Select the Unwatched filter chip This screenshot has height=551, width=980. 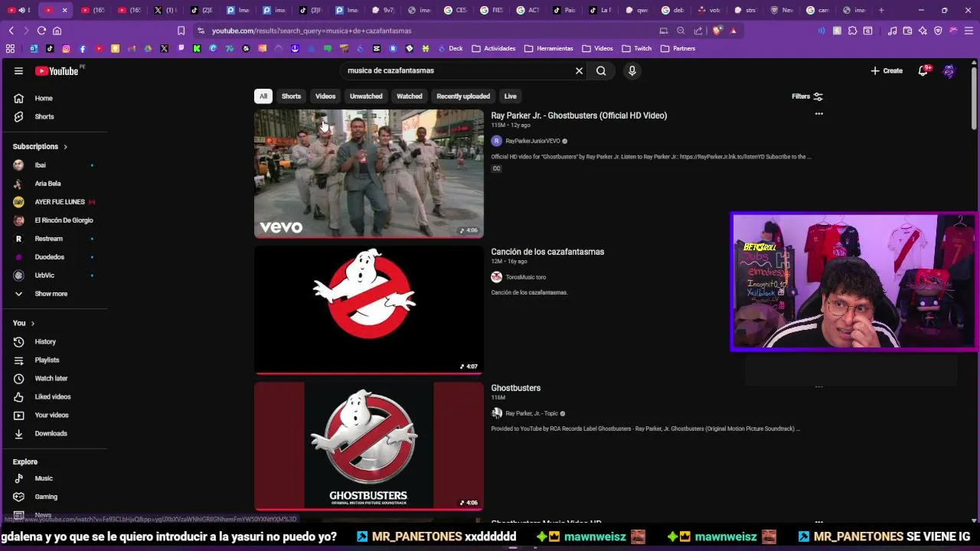pyautogui.click(x=366, y=96)
